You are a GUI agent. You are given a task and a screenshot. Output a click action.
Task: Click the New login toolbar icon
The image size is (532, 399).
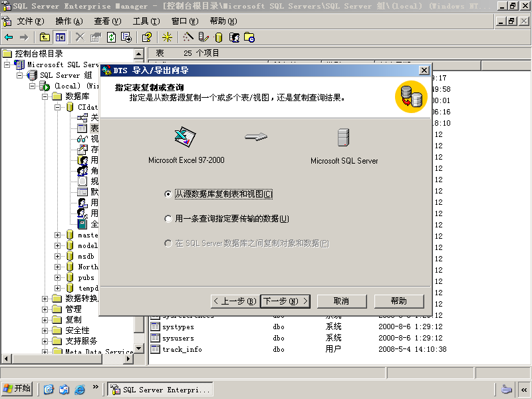point(235,37)
